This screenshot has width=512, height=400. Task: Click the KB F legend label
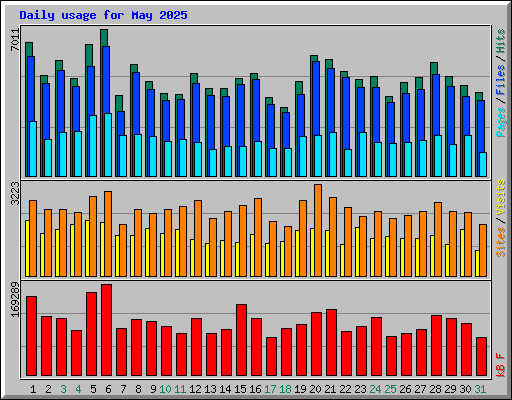point(501,365)
